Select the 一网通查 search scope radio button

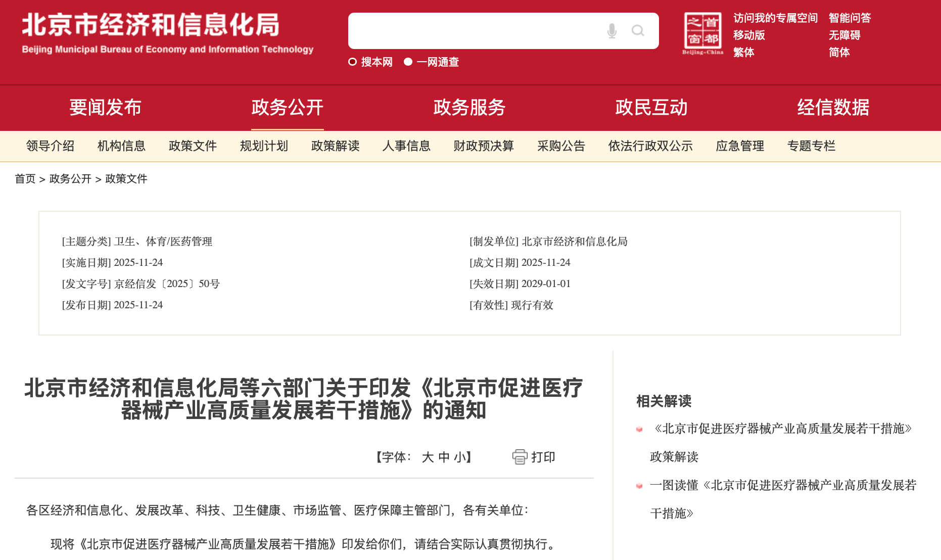[x=407, y=62]
